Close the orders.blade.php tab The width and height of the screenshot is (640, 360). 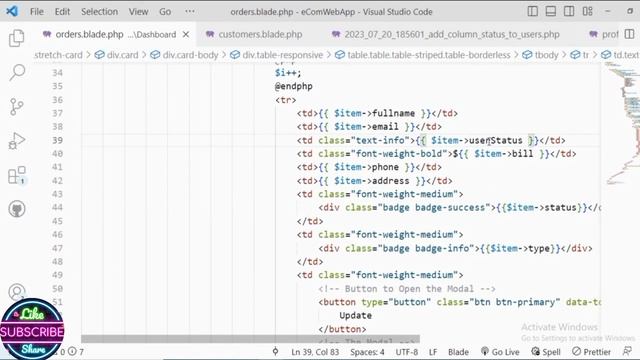[x=186, y=35]
